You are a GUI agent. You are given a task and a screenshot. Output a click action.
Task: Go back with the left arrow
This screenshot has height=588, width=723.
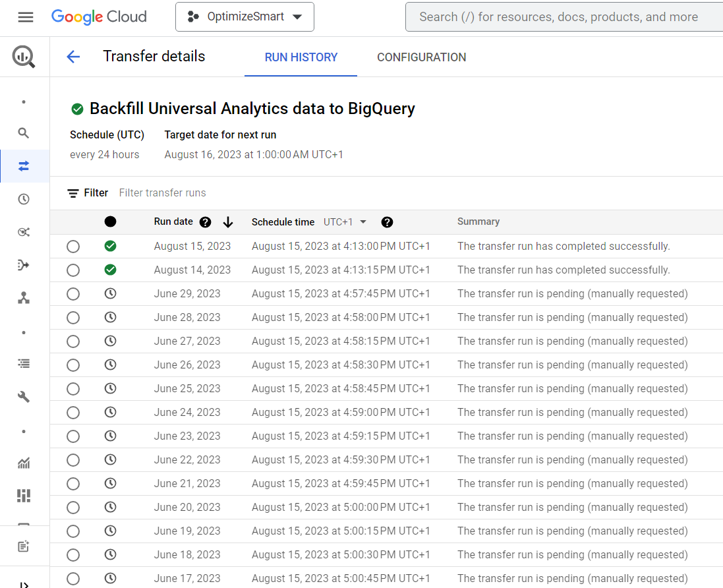(x=73, y=57)
